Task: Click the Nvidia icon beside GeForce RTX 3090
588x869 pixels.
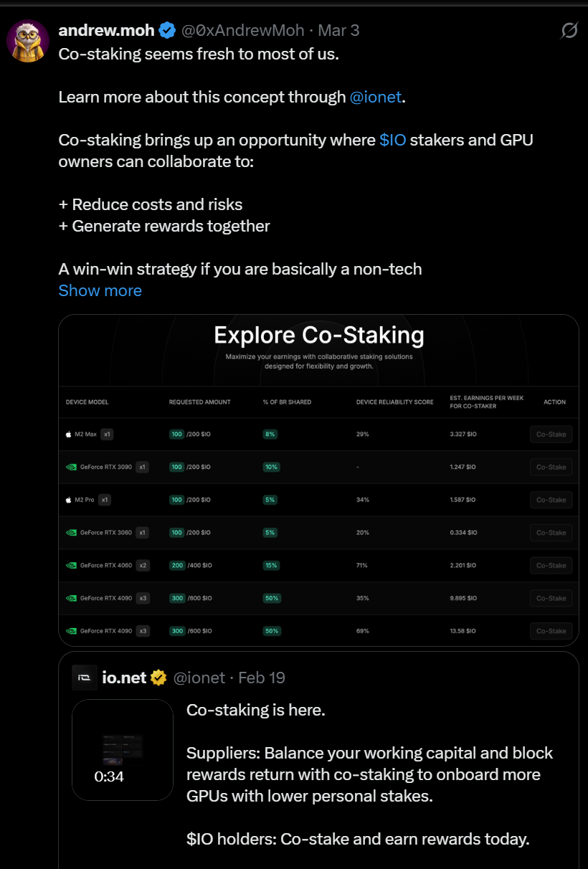Action: pyautogui.click(x=70, y=467)
